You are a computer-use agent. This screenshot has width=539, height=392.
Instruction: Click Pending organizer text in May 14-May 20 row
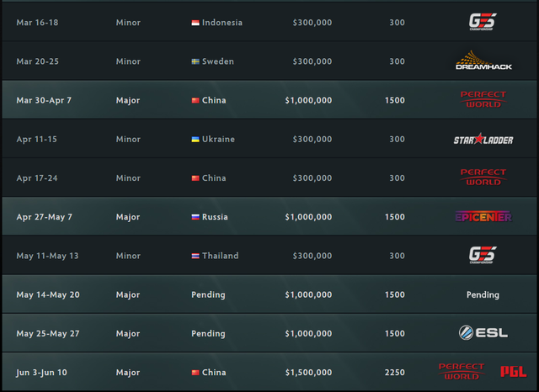483,295
